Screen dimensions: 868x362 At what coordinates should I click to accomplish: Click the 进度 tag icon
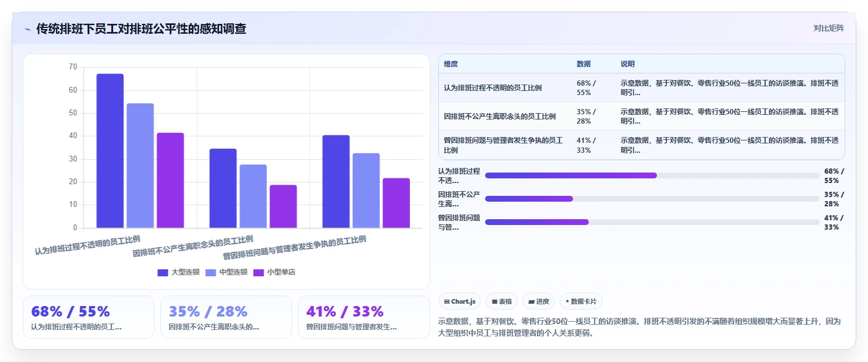531,302
